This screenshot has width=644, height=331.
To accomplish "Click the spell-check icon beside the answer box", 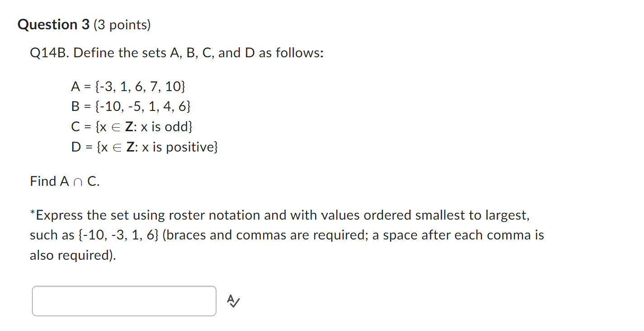I will point(233,301).
